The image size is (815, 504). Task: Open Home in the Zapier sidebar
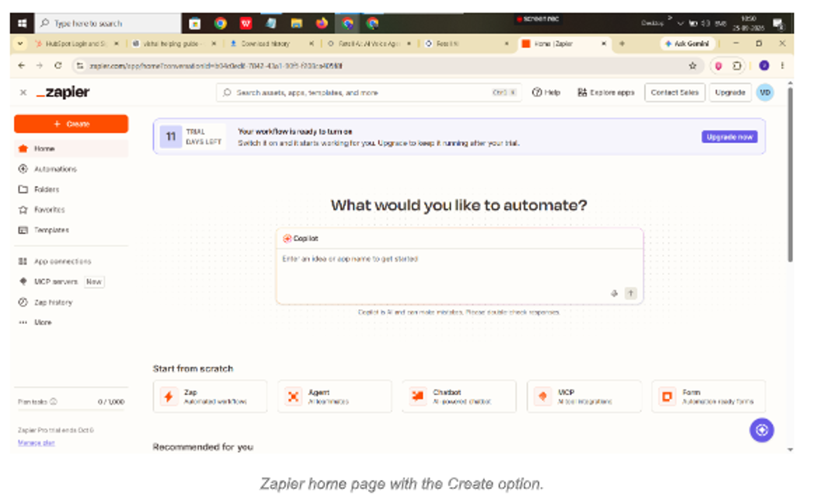[x=71, y=149]
